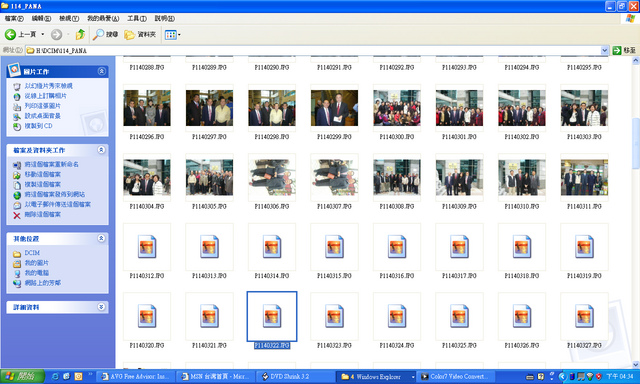Screen dimensions: 640x384
Task: Click the scroll up arrow of file list
Action: click(636, 61)
